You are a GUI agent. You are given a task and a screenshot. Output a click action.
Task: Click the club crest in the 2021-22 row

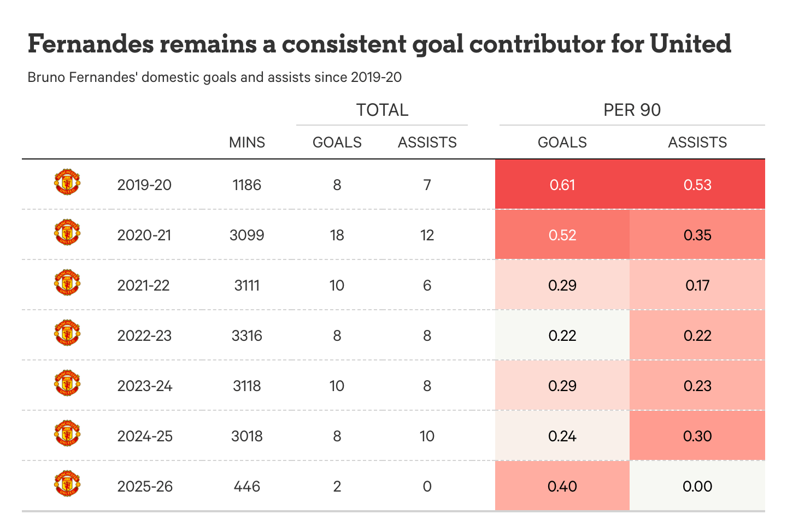click(x=67, y=283)
